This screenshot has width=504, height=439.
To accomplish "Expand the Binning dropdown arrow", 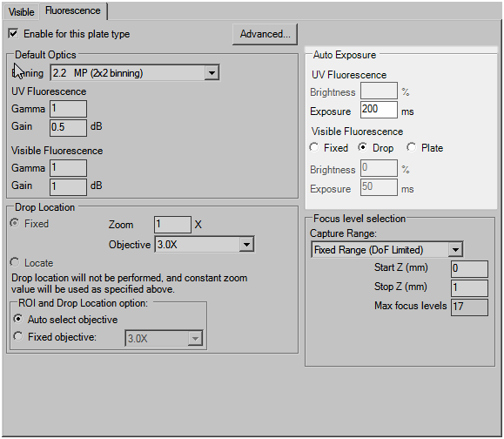I will 212,73.
